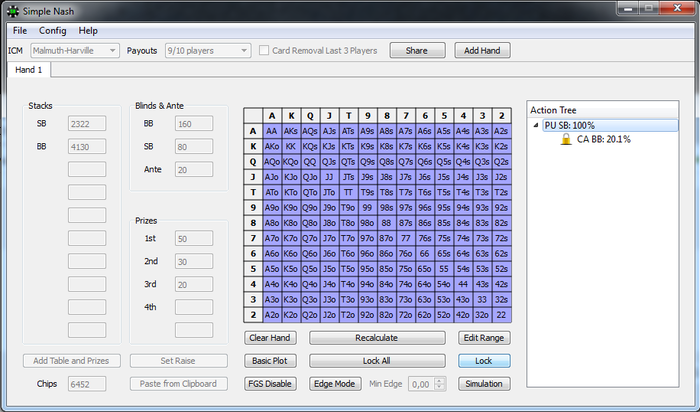Click the Simple Nash app icon in title bar
Image resolution: width=700 pixels, height=412 pixels.
click(x=13, y=11)
